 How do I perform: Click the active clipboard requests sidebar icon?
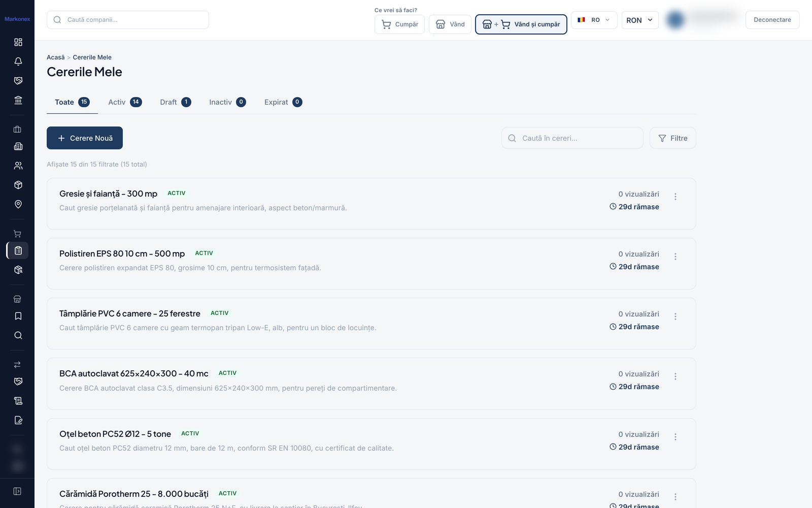18,250
